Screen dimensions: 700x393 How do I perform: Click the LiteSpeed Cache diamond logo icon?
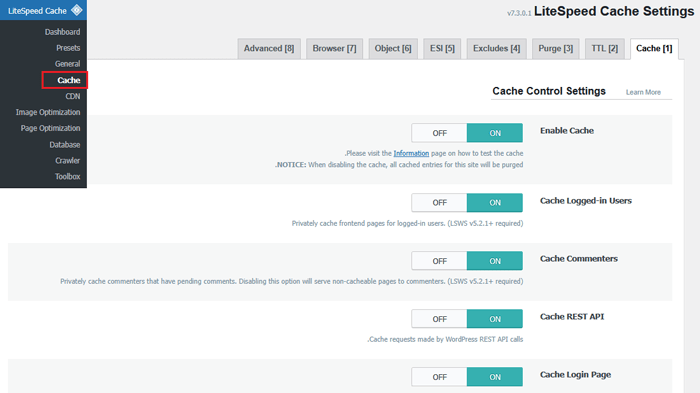click(x=77, y=10)
